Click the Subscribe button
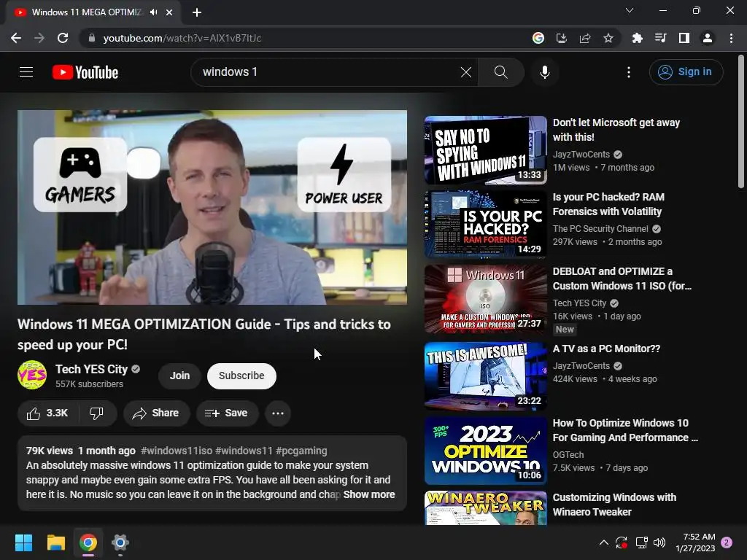Image resolution: width=747 pixels, height=560 pixels. tap(241, 376)
